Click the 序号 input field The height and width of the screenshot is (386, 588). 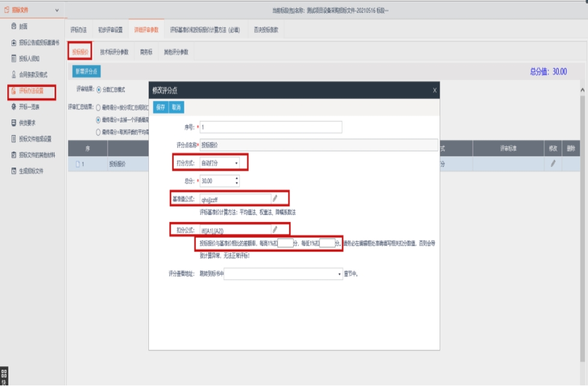271,127
